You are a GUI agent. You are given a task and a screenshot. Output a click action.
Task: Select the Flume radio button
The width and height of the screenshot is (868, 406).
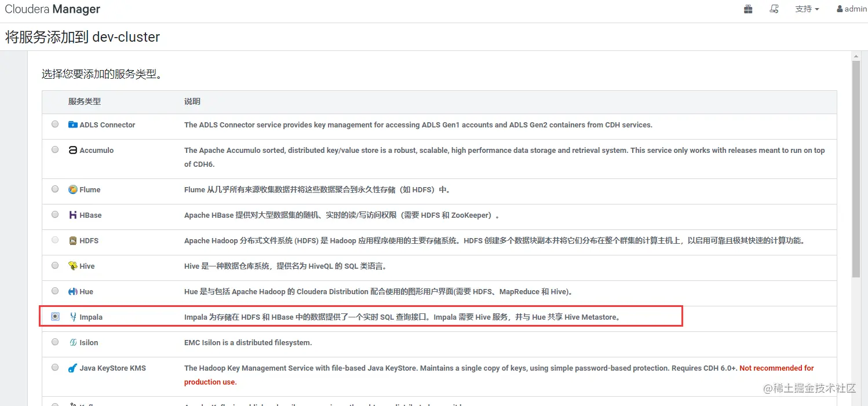(x=55, y=189)
